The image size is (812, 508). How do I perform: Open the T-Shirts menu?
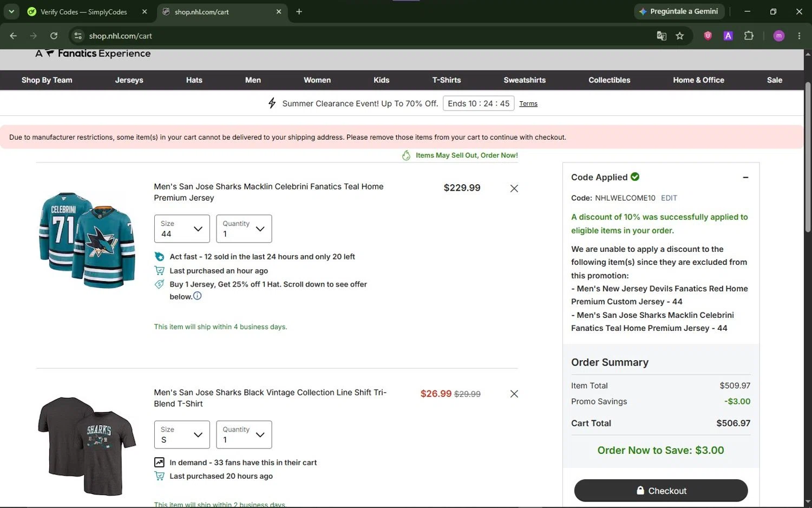coord(447,80)
